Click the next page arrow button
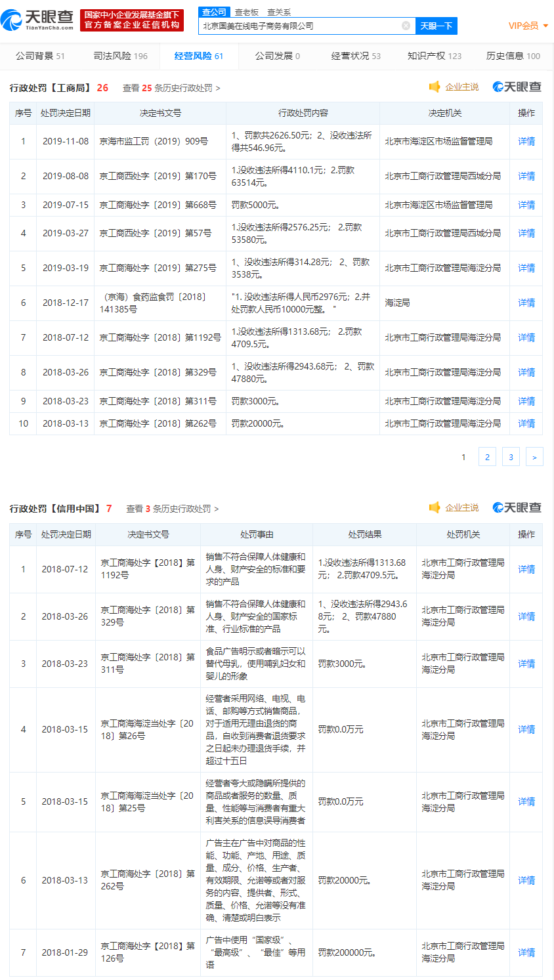 534,457
